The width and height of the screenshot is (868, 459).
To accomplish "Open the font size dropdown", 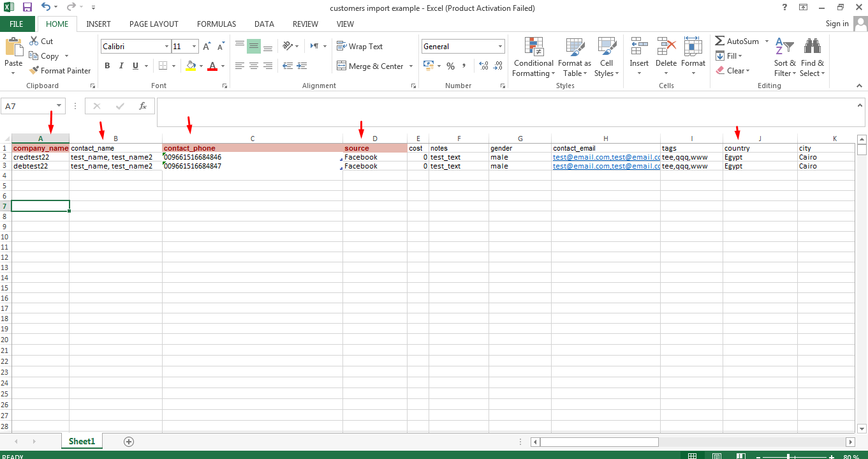I will 195,47.
